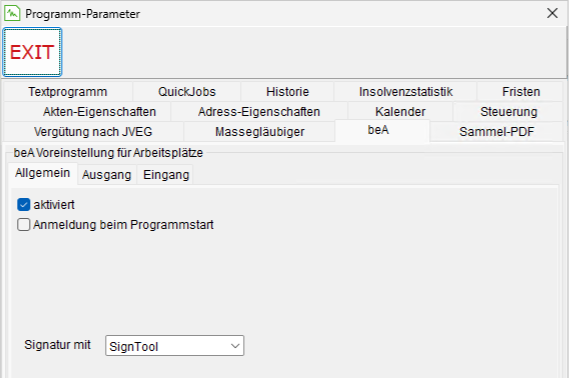The width and height of the screenshot is (569, 378).
Task: Uncheck the aktiviert checkbox
Action: [24, 205]
